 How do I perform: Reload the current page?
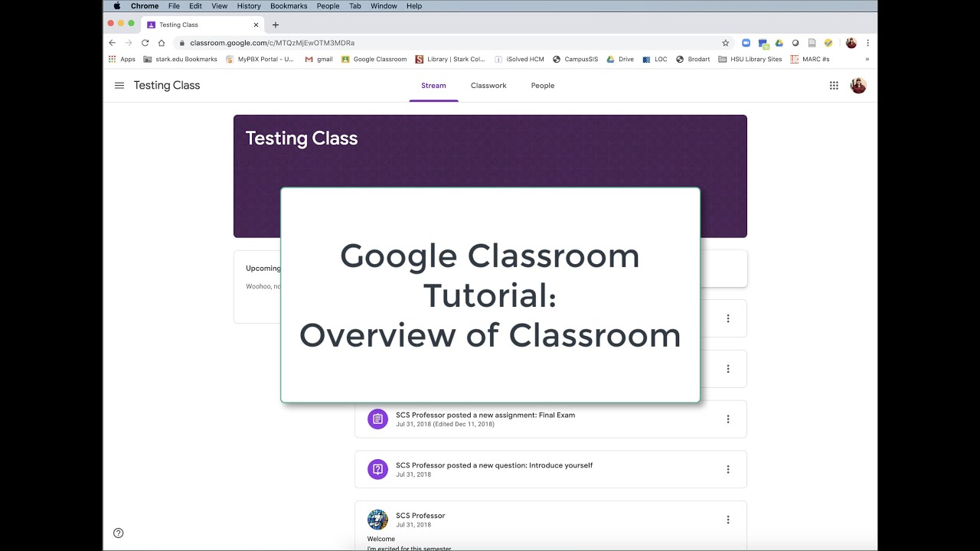(145, 43)
